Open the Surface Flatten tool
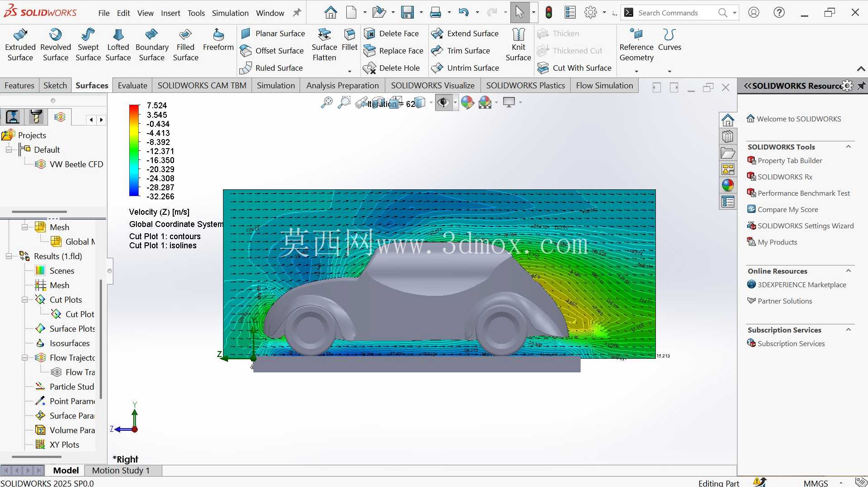Image resolution: width=868 pixels, height=487 pixels. tap(325, 45)
